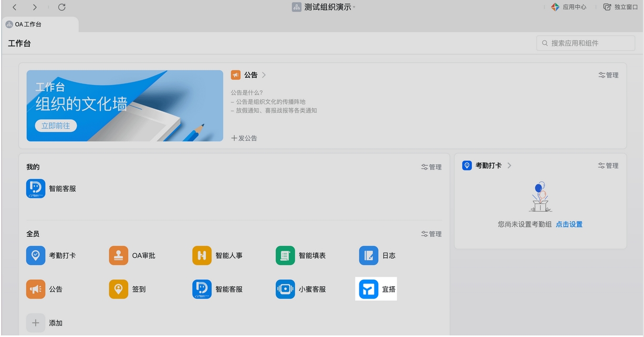Go back with the left arrow
The image size is (644, 337).
click(15, 7)
